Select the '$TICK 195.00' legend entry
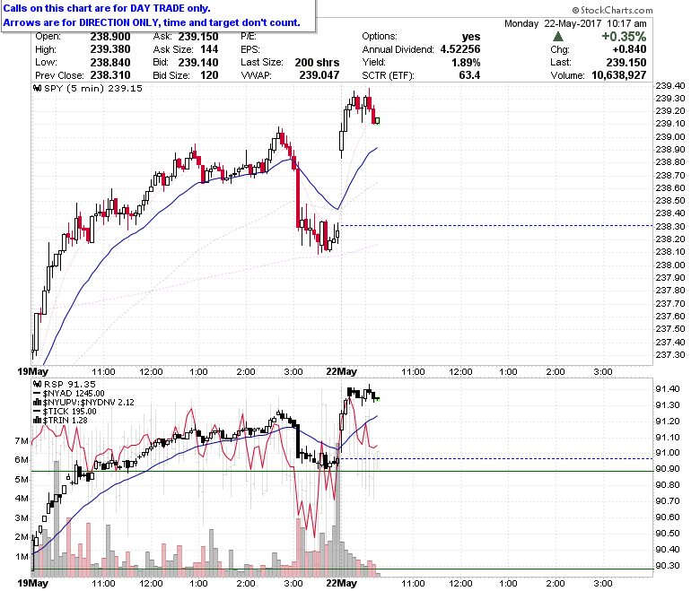 click(70, 412)
